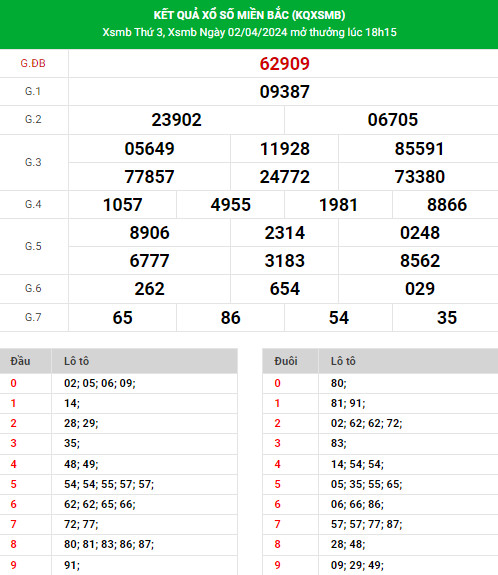Select tail digit 7 row in Đuôi table
Image resolution: width=498 pixels, height=575 pixels.
click(380, 524)
